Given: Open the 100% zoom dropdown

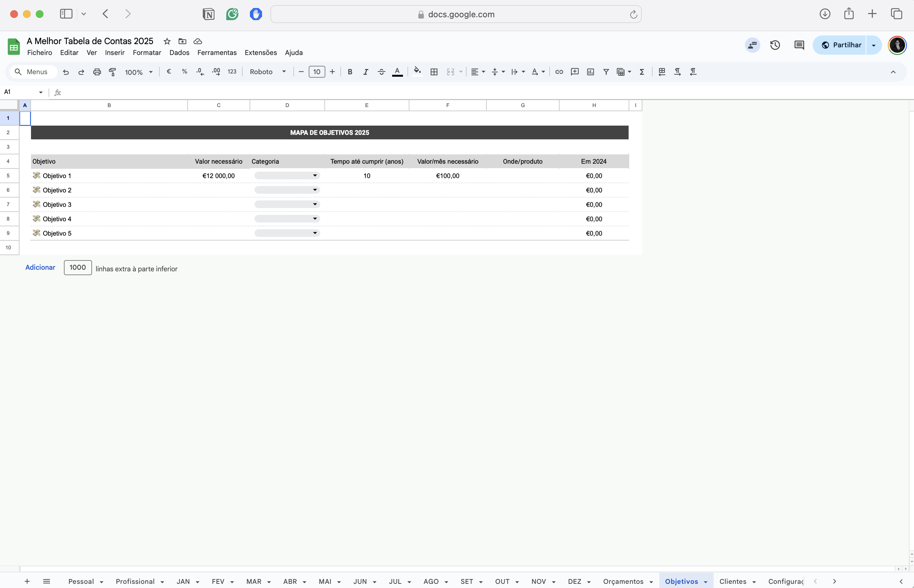Looking at the screenshot, I should 139,72.
